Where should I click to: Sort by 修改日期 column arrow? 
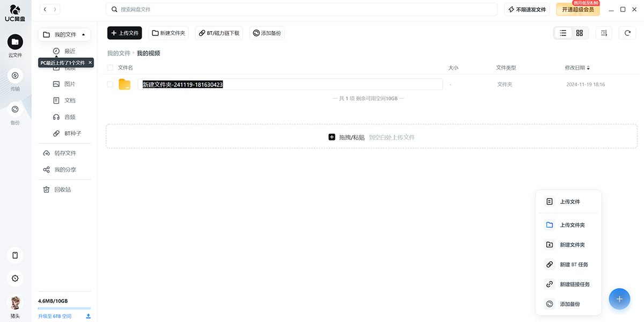(588, 68)
